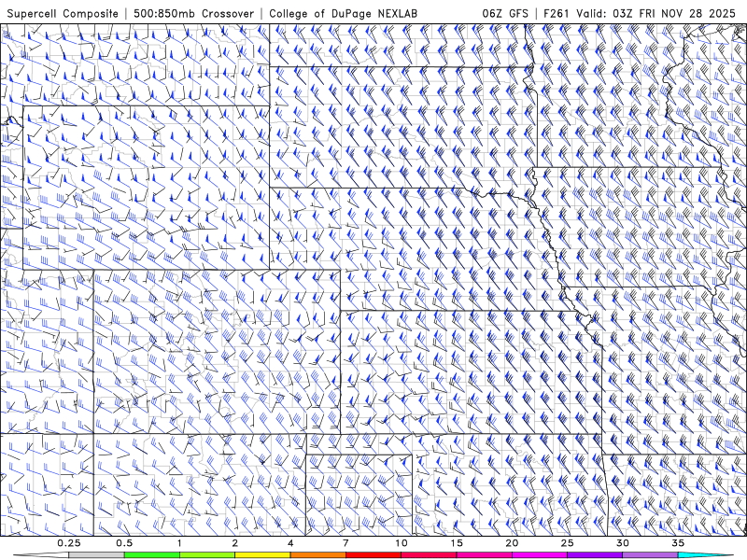The height and width of the screenshot is (560, 747).
Task: Click the bright green 0.5–1 legend segment
Action: 152,555
